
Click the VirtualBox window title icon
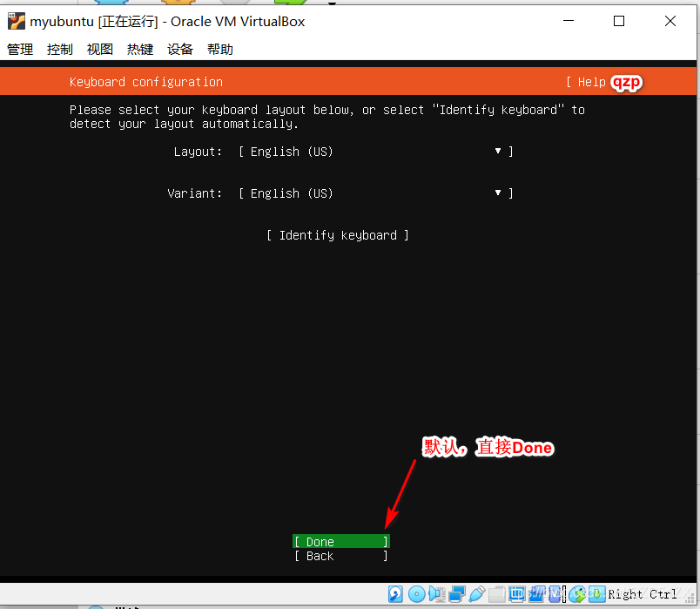pyautogui.click(x=16, y=21)
